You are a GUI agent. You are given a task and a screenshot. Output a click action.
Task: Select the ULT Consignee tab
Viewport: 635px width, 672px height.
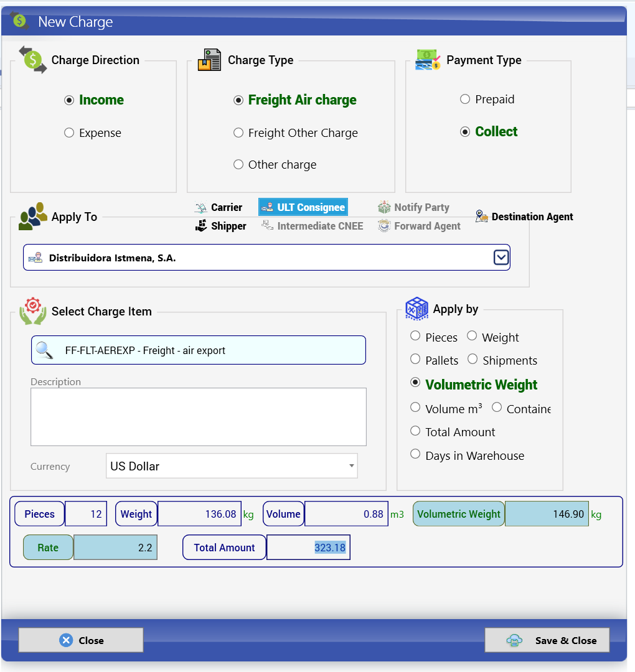click(303, 207)
